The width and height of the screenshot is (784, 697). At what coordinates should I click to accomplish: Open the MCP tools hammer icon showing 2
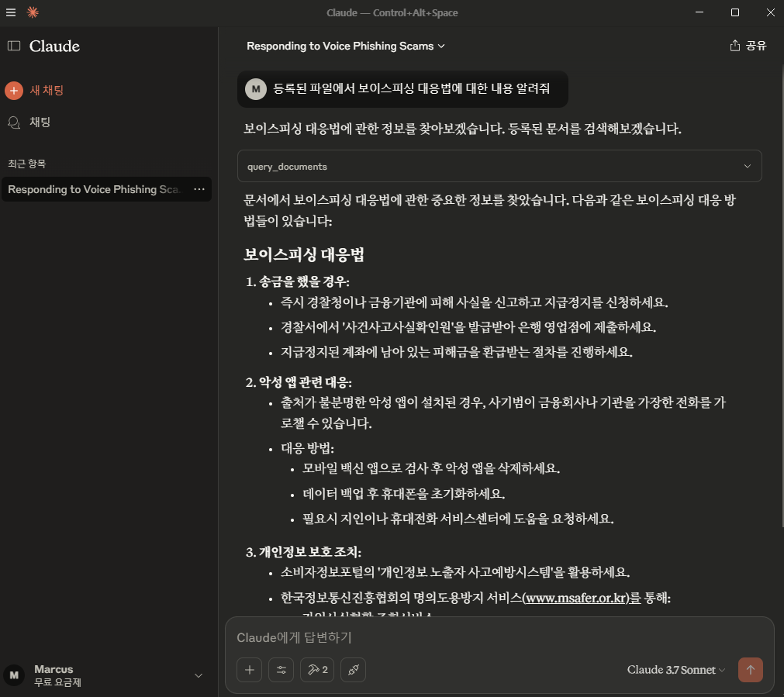317,670
